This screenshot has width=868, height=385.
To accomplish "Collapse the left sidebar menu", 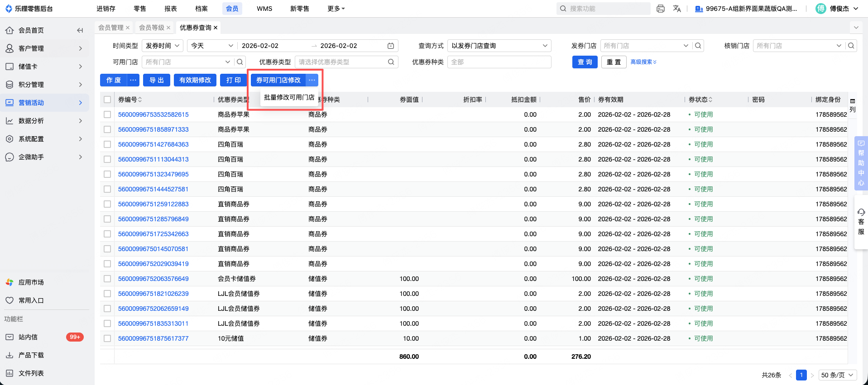I will pyautogui.click(x=80, y=30).
